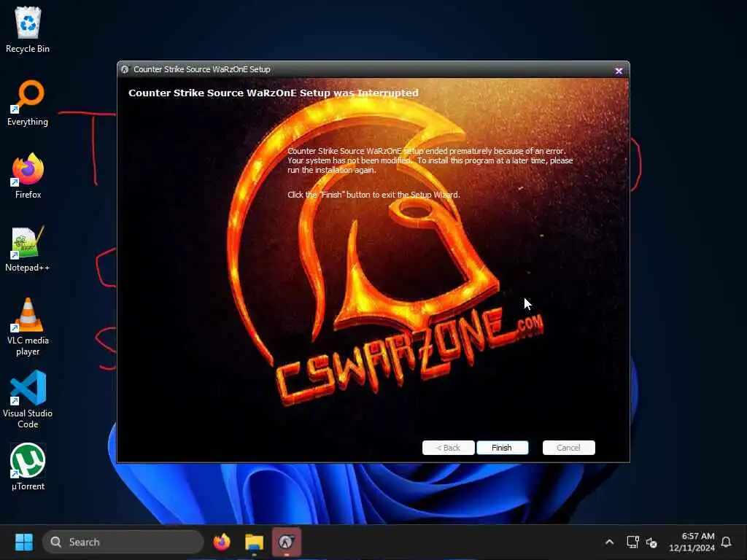Select the VLC media player desktop shortcut
The width and height of the screenshot is (747, 560).
[x=28, y=327]
